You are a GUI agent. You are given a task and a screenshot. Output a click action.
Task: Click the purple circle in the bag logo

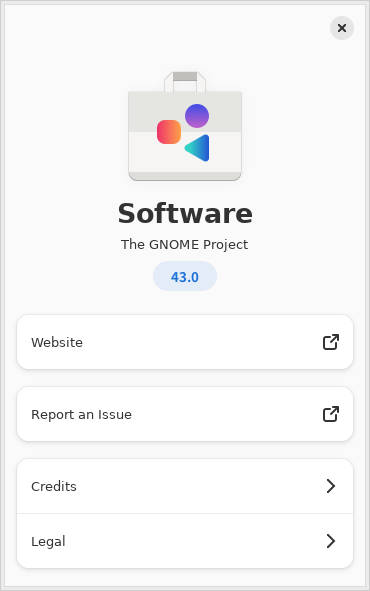pos(197,116)
